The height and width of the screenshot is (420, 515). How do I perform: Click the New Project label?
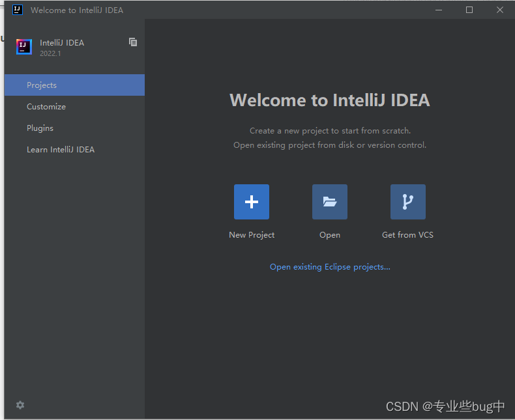point(252,235)
